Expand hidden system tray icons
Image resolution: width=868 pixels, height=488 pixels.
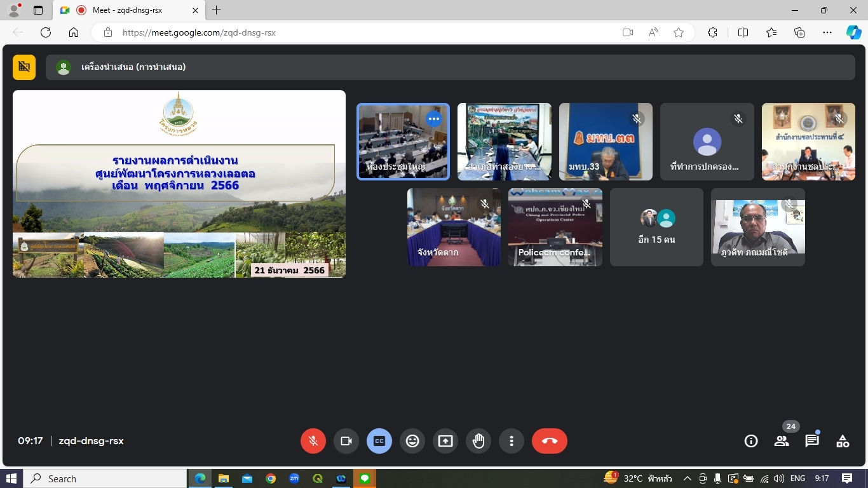point(687,478)
